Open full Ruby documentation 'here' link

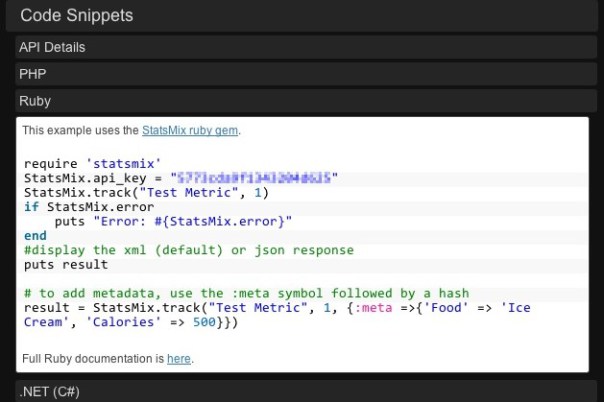click(x=179, y=358)
